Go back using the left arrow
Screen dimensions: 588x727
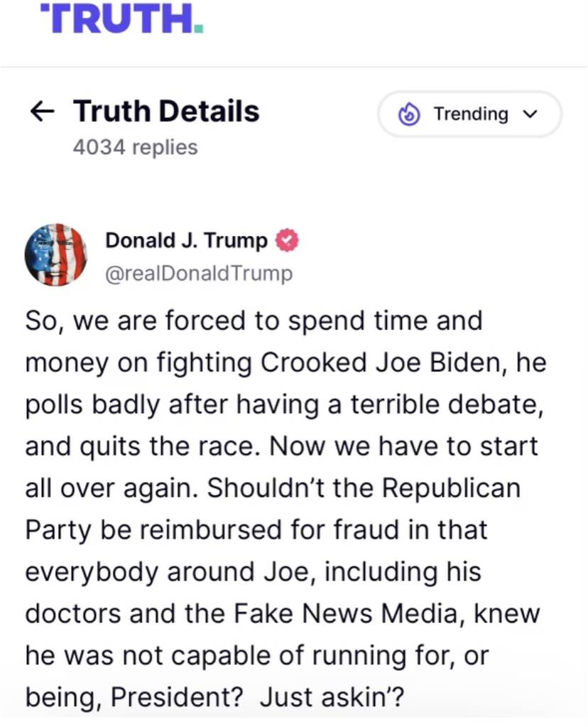pos(42,112)
